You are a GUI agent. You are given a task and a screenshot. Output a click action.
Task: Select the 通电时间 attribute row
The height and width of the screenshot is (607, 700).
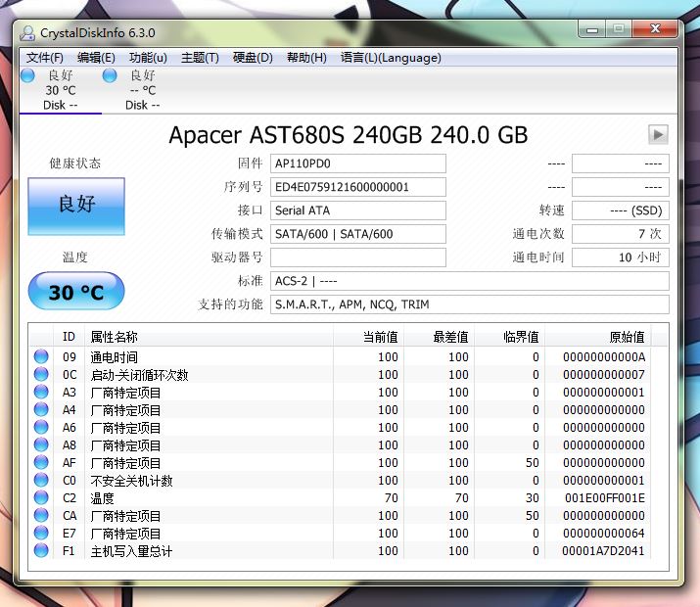click(x=340, y=356)
